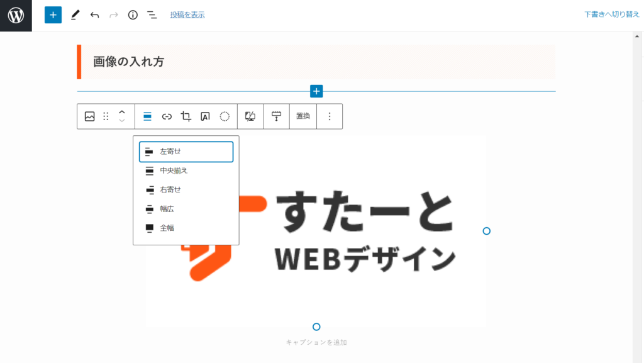Click the WordPress logo button
The width and height of the screenshot is (644, 363).
[x=16, y=16]
